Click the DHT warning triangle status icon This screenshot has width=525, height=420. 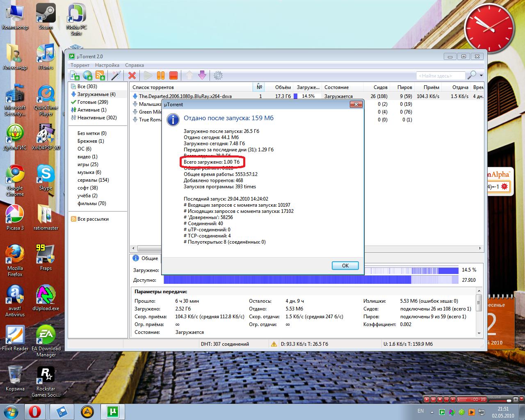pos(274,344)
